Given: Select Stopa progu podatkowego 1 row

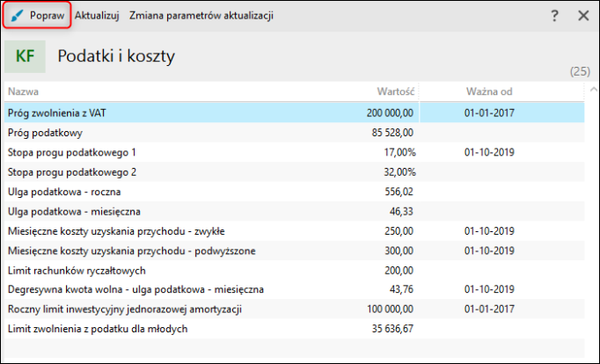Looking at the screenshot, I should 294,153.
